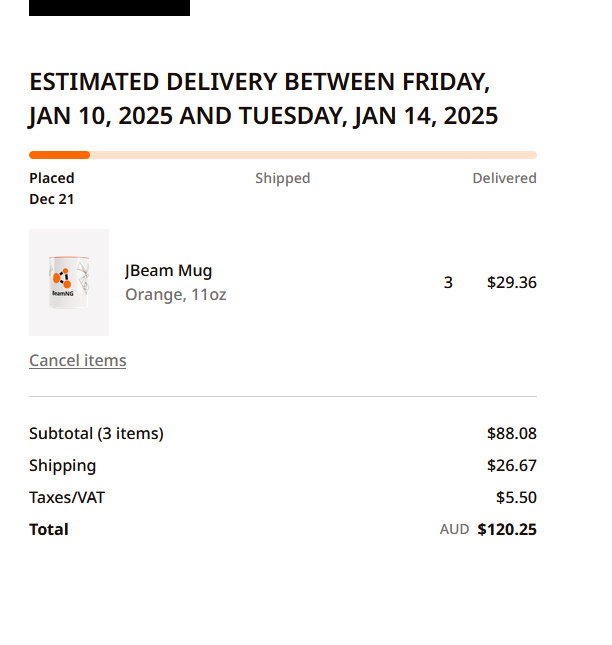Click the estimated delivery heading
Screen dimensions: 612x645
pos(263,99)
